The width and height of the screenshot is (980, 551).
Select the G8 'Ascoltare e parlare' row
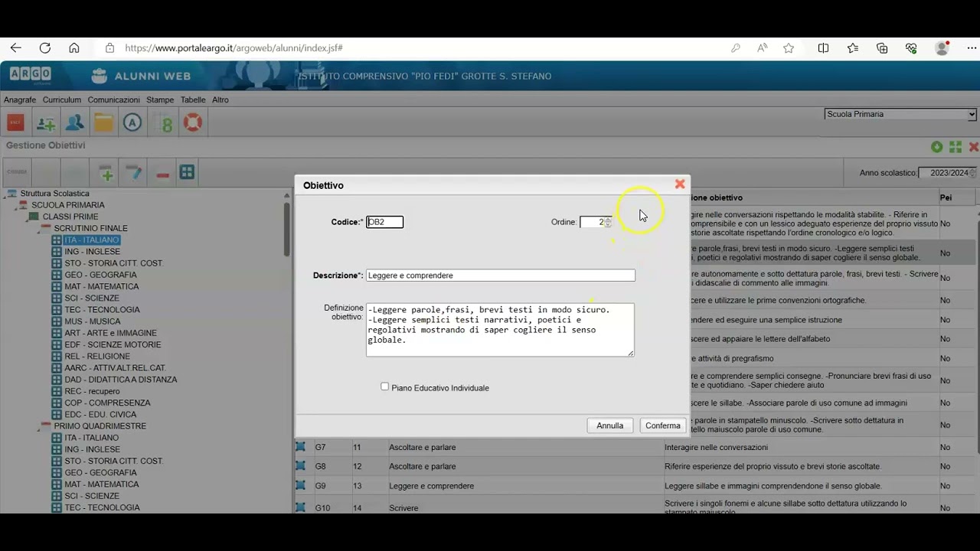click(x=635, y=466)
